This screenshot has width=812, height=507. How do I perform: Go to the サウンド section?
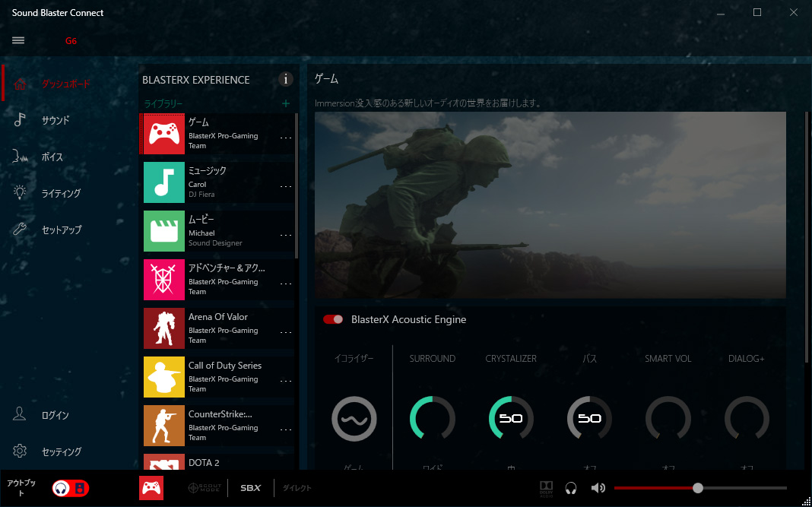click(x=56, y=120)
